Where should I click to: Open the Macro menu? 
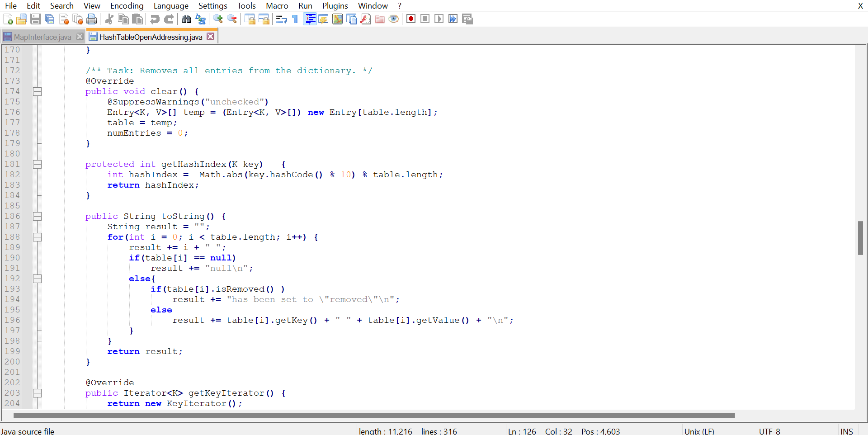coord(277,5)
